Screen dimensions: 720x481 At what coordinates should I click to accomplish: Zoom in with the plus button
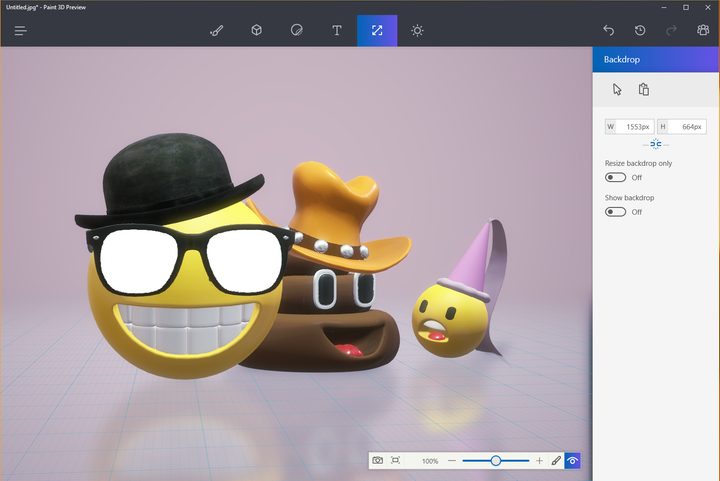(x=540, y=460)
